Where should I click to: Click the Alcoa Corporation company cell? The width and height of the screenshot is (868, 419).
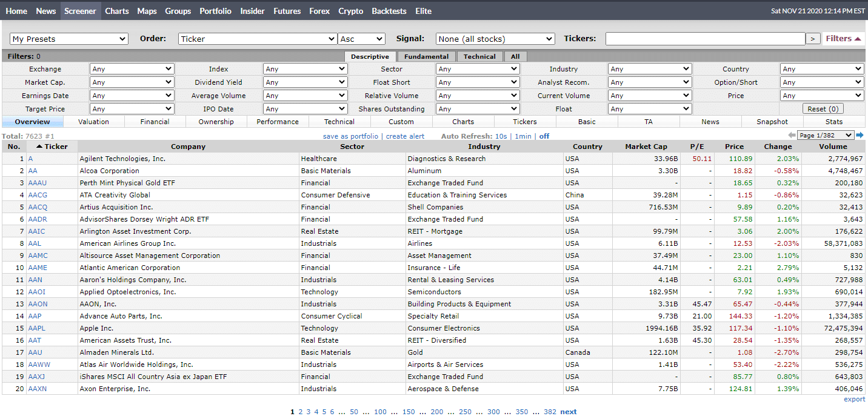pos(189,171)
